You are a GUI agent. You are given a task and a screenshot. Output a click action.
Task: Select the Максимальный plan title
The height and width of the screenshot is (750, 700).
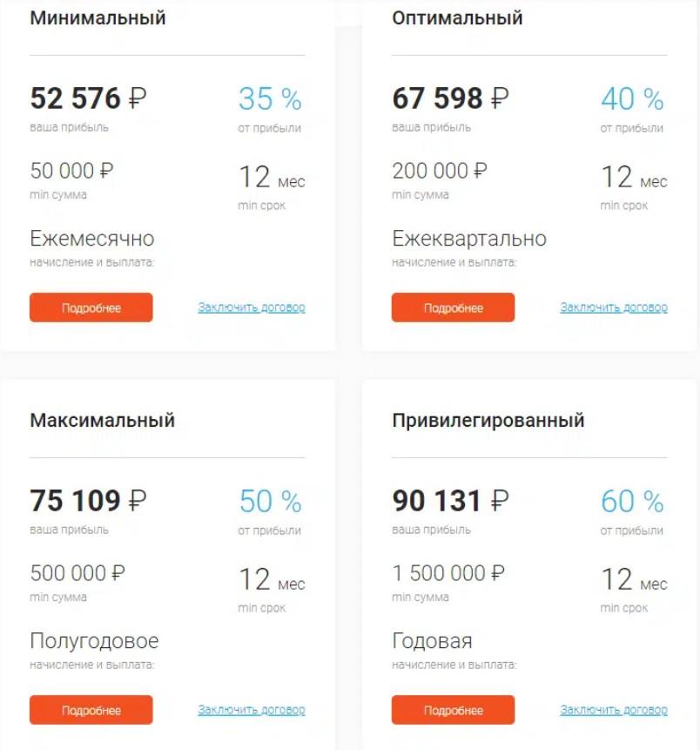[102, 419]
